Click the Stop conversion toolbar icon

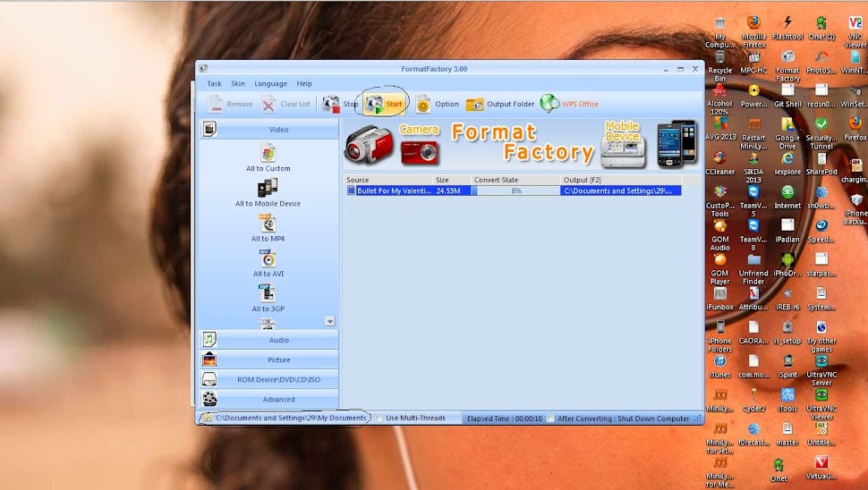click(x=331, y=104)
